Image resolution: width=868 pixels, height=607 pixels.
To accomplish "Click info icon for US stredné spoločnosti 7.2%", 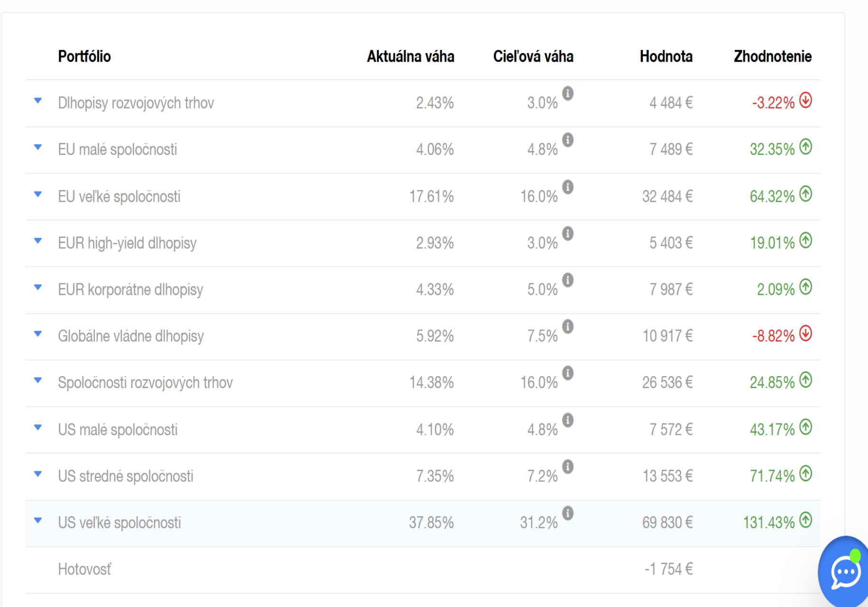I will (567, 467).
